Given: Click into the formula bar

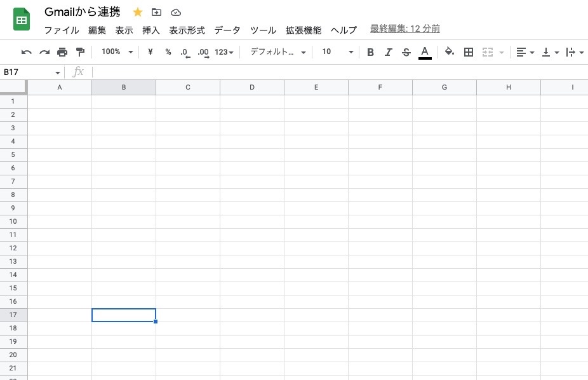Looking at the screenshot, I should [x=339, y=72].
